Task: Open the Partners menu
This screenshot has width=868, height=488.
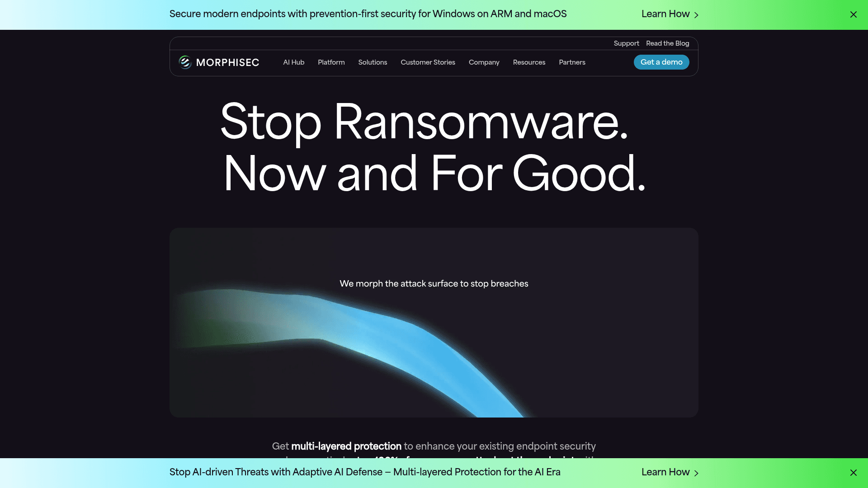Action: (x=572, y=62)
